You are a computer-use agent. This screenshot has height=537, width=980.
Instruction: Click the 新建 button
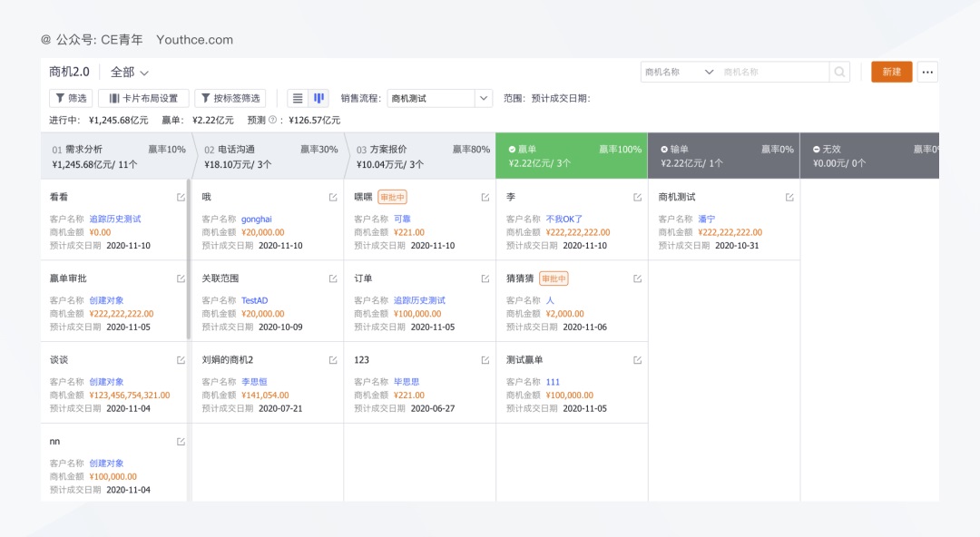click(892, 72)
